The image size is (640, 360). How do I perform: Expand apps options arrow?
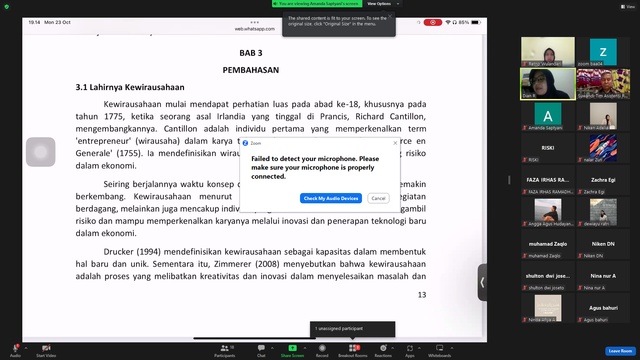coord(419,348)
